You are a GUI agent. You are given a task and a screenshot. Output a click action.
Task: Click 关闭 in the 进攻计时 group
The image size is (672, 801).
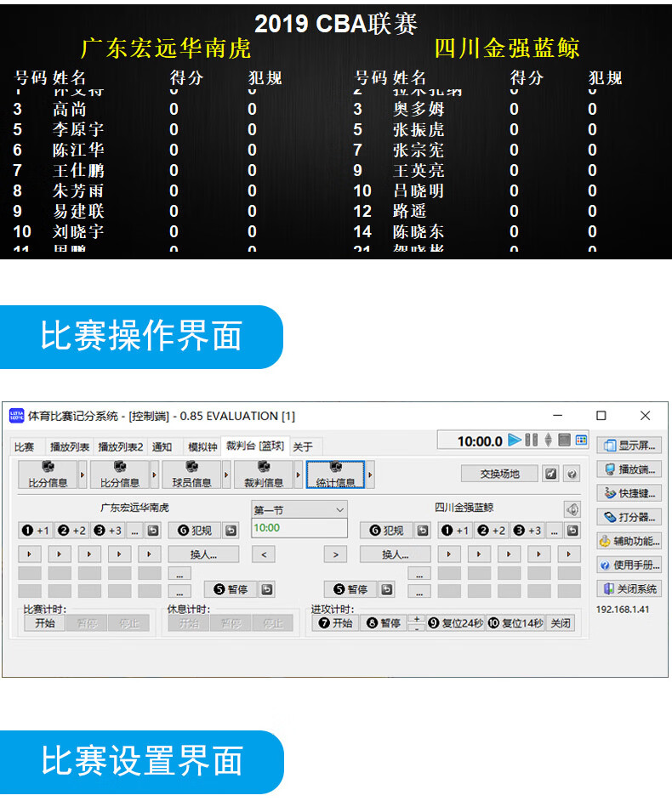click(x=561, y=623)
